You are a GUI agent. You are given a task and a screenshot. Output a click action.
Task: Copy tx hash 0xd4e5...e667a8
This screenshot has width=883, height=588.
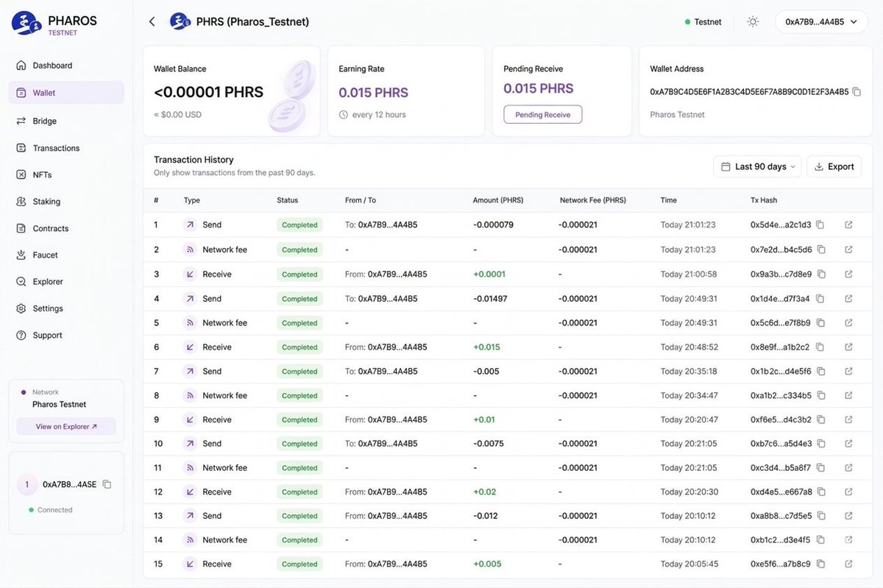pos(821,492)
